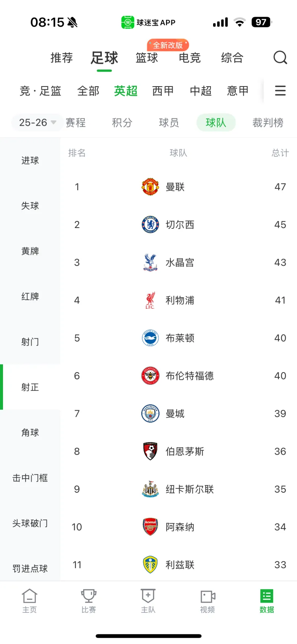Tap the 球迷宝 APP status pill
The height and width of the screenshot is (644, 297).
[148, 23]
